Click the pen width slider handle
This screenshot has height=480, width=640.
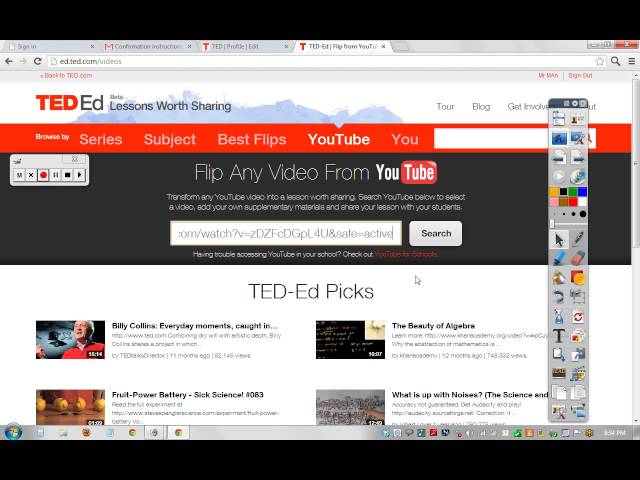[553, 224]
